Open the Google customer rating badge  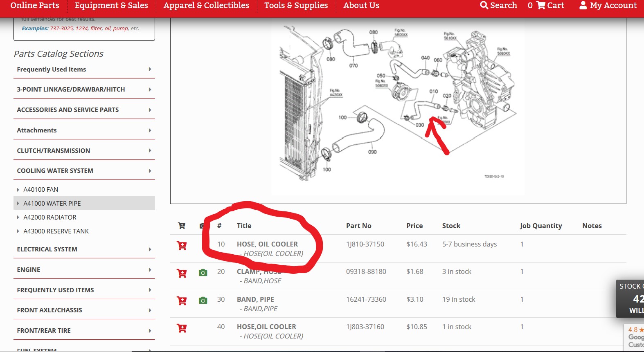pyautogui.click(x=634, y=337)
